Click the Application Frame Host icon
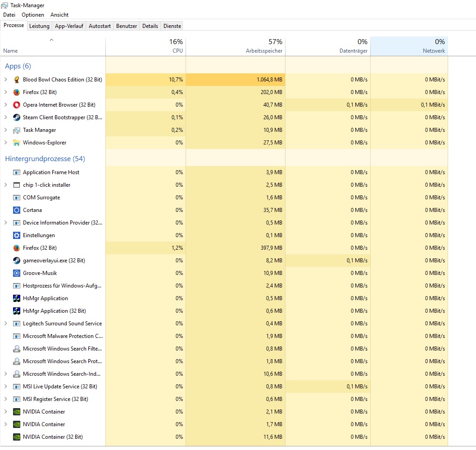The width and height of the screenshot is (476, 450). 17,172
